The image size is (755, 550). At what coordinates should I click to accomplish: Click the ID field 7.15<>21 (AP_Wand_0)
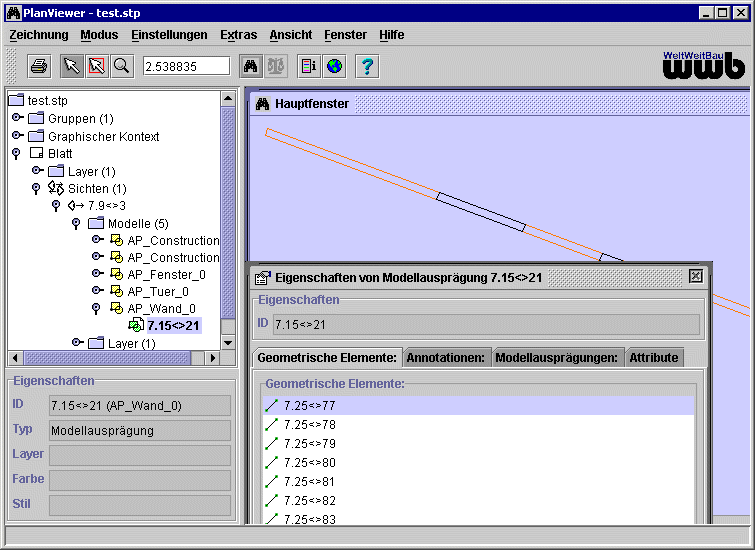click(140, 406)
